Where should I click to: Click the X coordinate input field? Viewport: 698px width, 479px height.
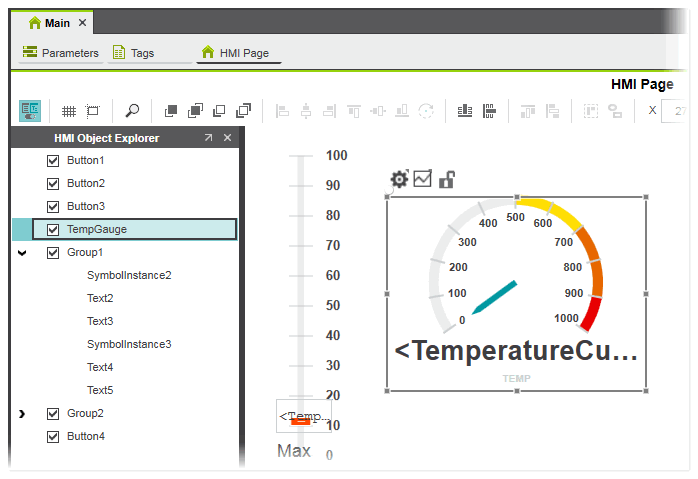tap(678, 110)
